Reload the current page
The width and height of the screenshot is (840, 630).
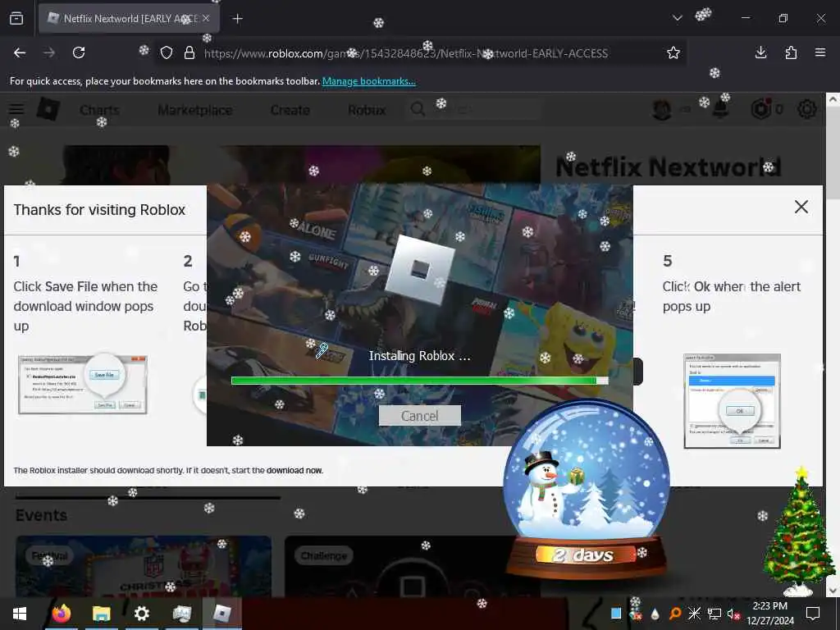pos(79,52)
